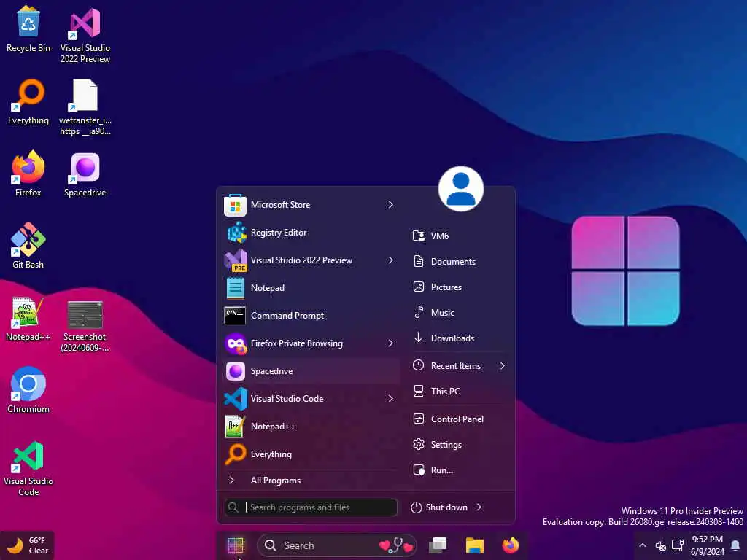Click the taskbar Search box
The image size is (747, 560).
(x=336, y=545)
